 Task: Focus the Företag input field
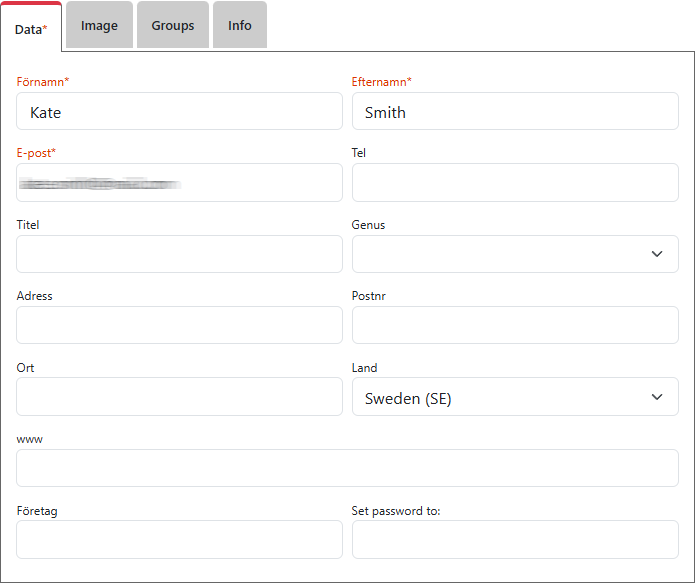point(180,540)
